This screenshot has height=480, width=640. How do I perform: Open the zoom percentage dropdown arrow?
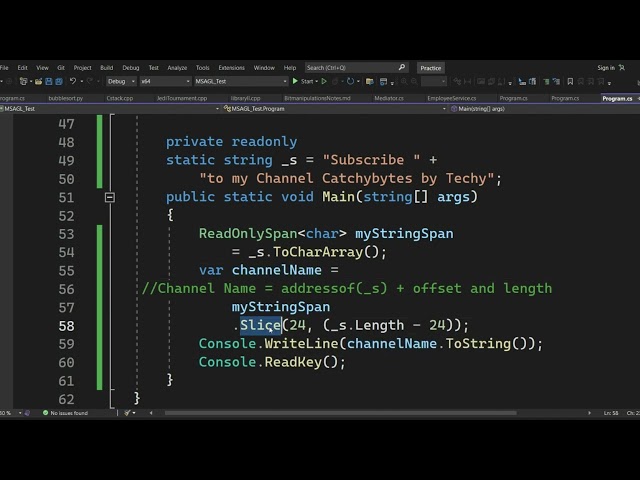[x=20, y=413]
